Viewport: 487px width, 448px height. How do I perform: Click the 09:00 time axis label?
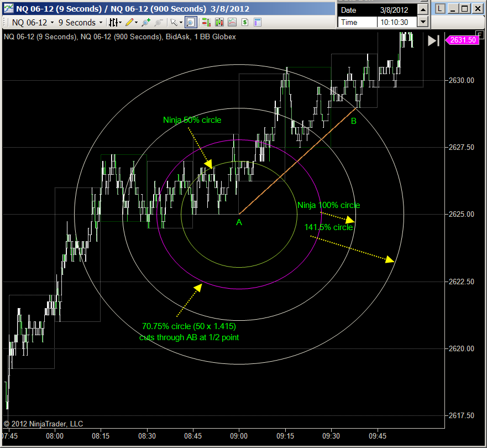239,436
